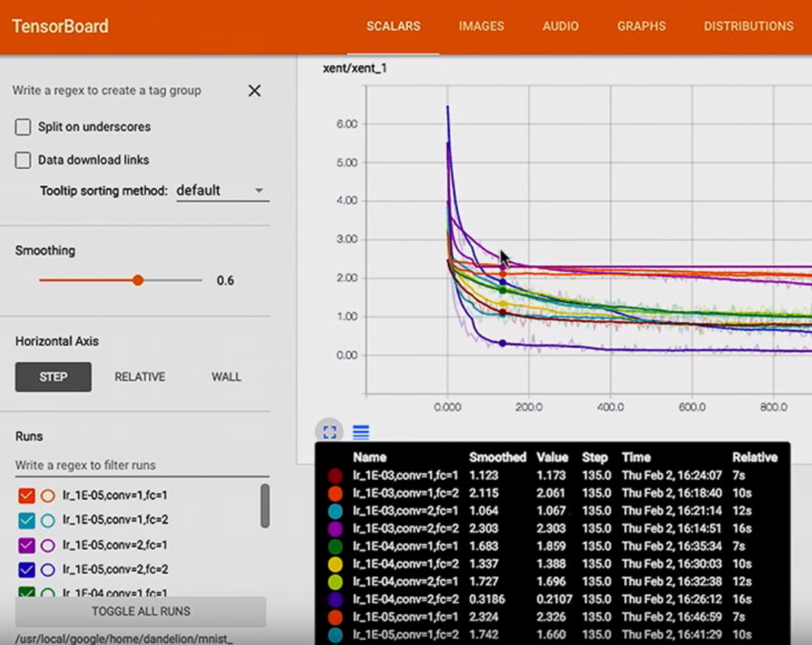Image resolution: width=812 pixels, height=645 pixels.
Task: Click the log path /usr/local/google/home/dandelion/mnist_
Action: pos(124,639)
